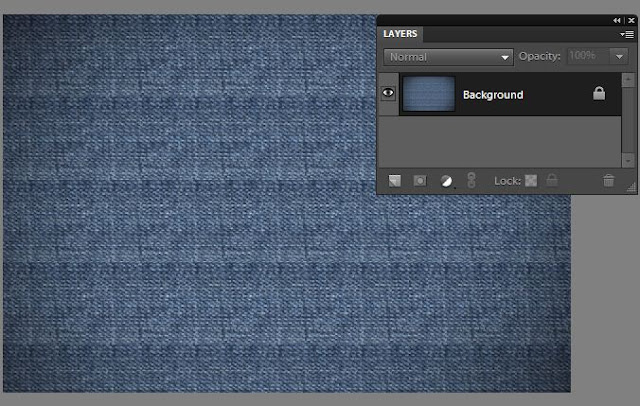
Task: Close the Layers panel
Action: click(631, 20)
